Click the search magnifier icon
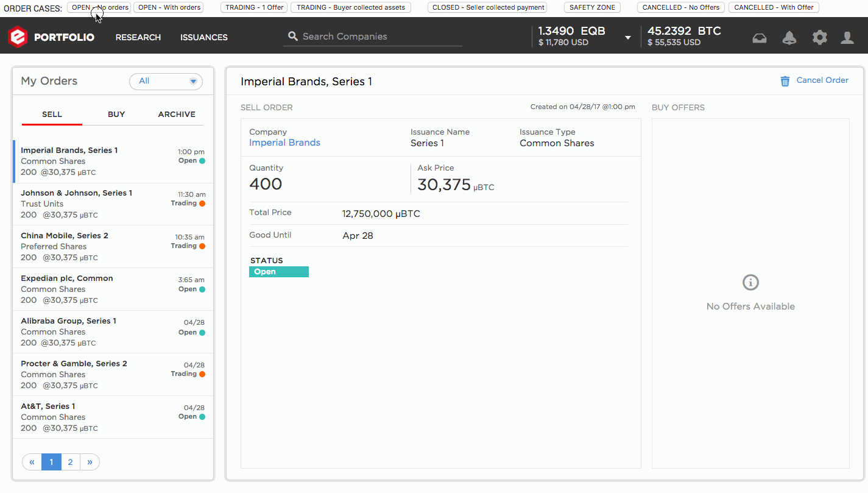This screenshot has height=493, width=868. pyautogui.click(x=293, y=37)
